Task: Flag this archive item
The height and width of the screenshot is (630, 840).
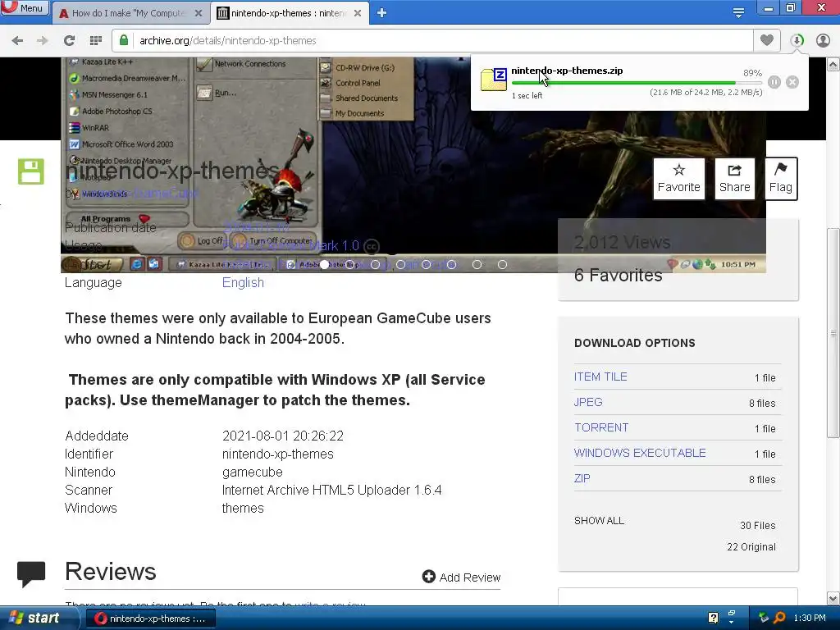Action: [x=781, y=178]
